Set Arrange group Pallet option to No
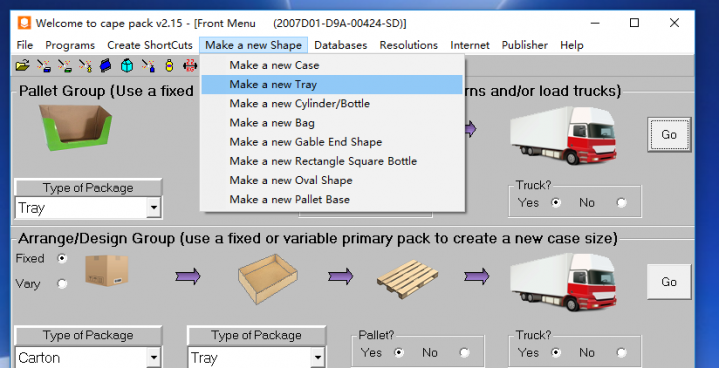Screen dimensions: 719x368 [464, 352]
